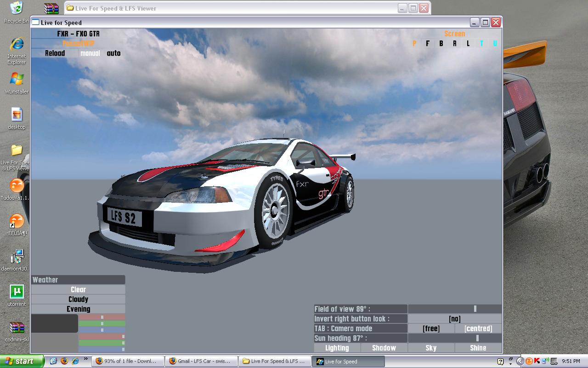
Task: Select the P view option
Action: 414,43
